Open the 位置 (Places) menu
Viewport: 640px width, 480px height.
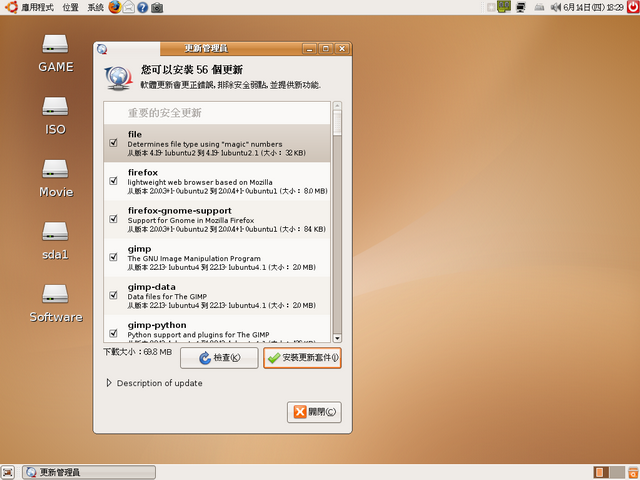[x=70, y=7]
